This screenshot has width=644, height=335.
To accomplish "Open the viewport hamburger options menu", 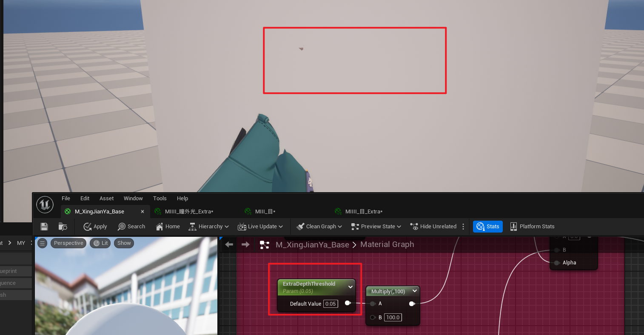I will click(x=42, y=243).
